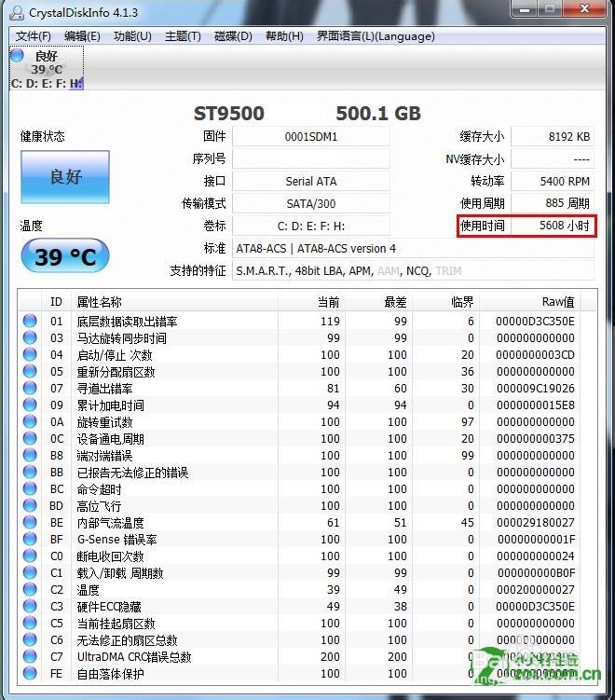615x700 pixels.
Task: Open the 界面语言(L)(Language) menu
Action: 376,36
